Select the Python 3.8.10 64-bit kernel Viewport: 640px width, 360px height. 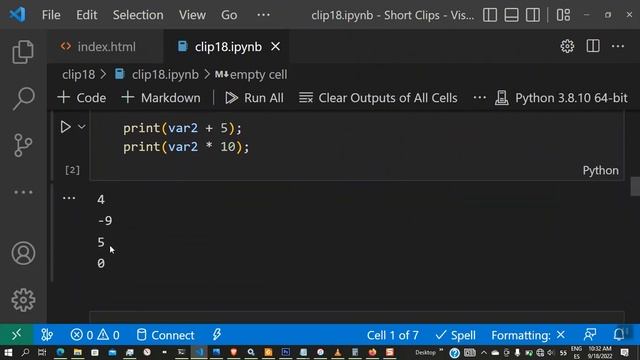click(561, 98)
